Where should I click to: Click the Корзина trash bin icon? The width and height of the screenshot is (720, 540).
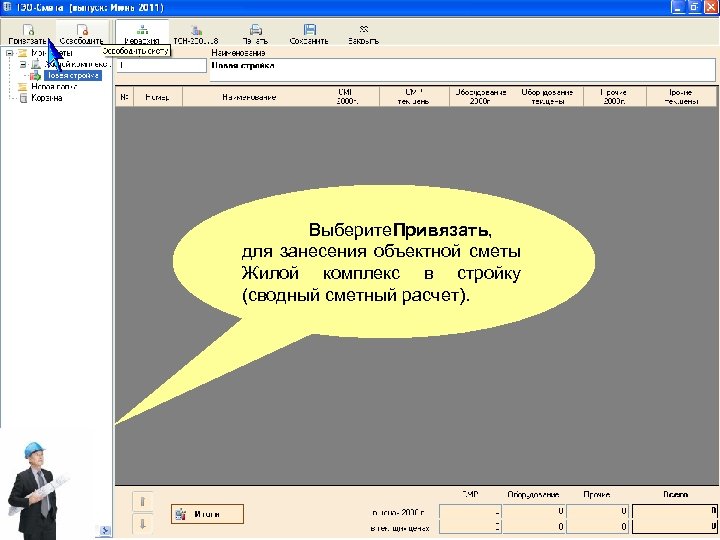[x=23, y=98]
